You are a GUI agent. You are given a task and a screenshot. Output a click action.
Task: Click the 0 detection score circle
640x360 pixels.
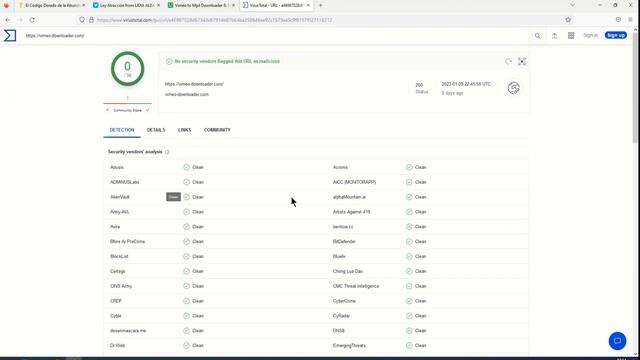[127, 69]
